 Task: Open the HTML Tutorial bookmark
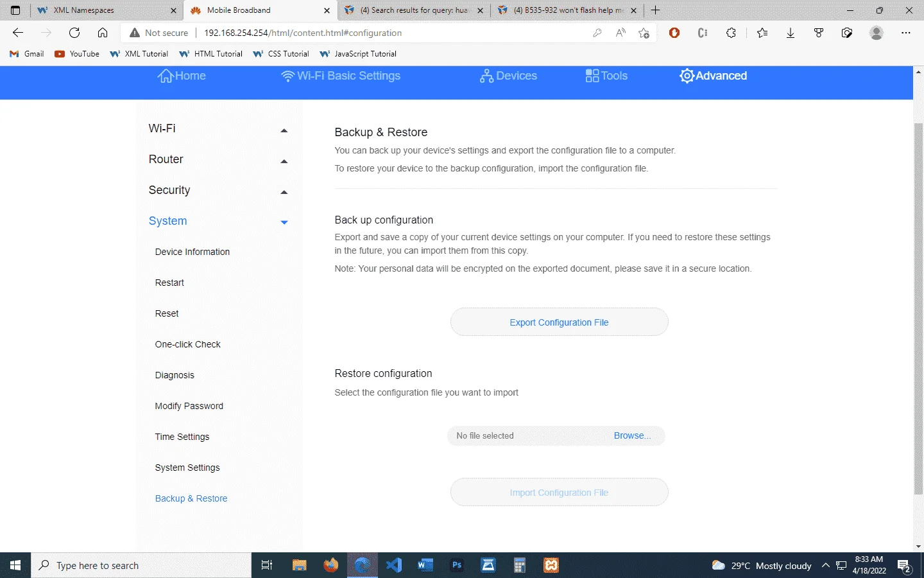tap(210, 54)
